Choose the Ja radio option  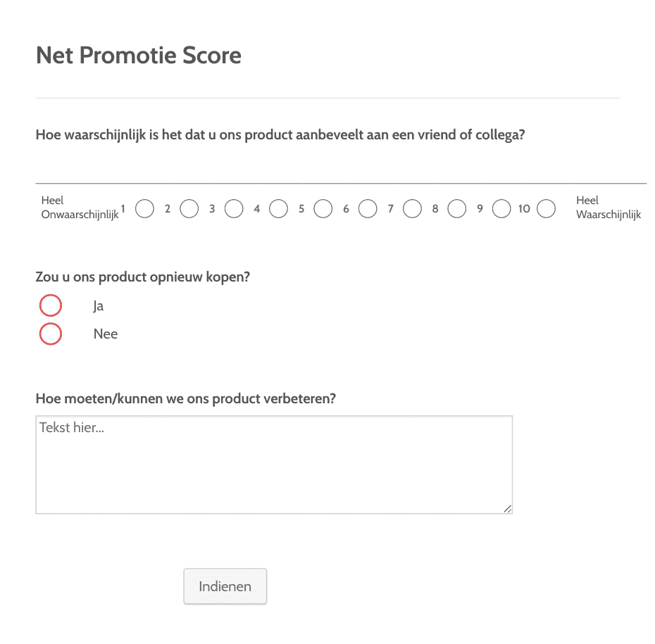[x=51, y=305]
